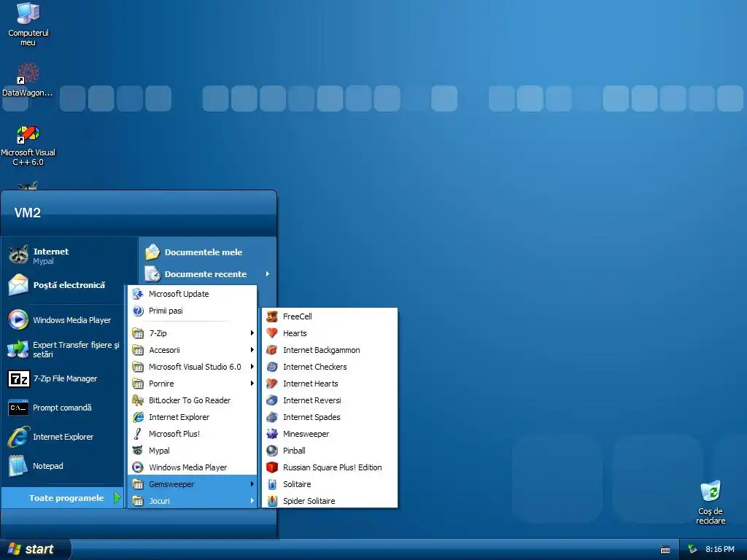Click Expert Transfer fișiere și setări icon

(18, 349)
